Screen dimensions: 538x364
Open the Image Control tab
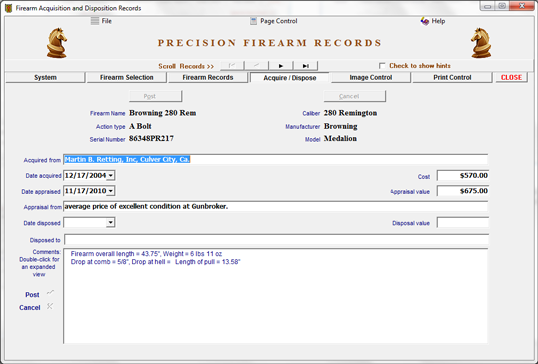coord(371,78)
